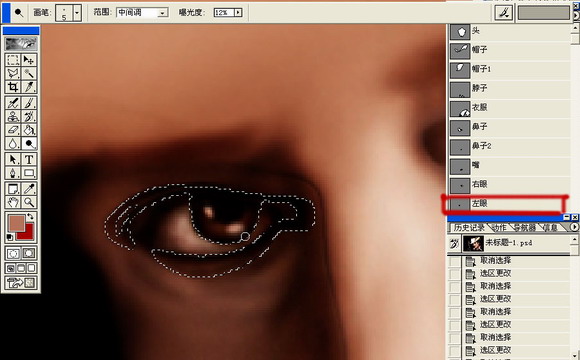The height and width of the screenshot is (360, 580).
Task: Select the 帽子1 layer
Action: [509, 69]
